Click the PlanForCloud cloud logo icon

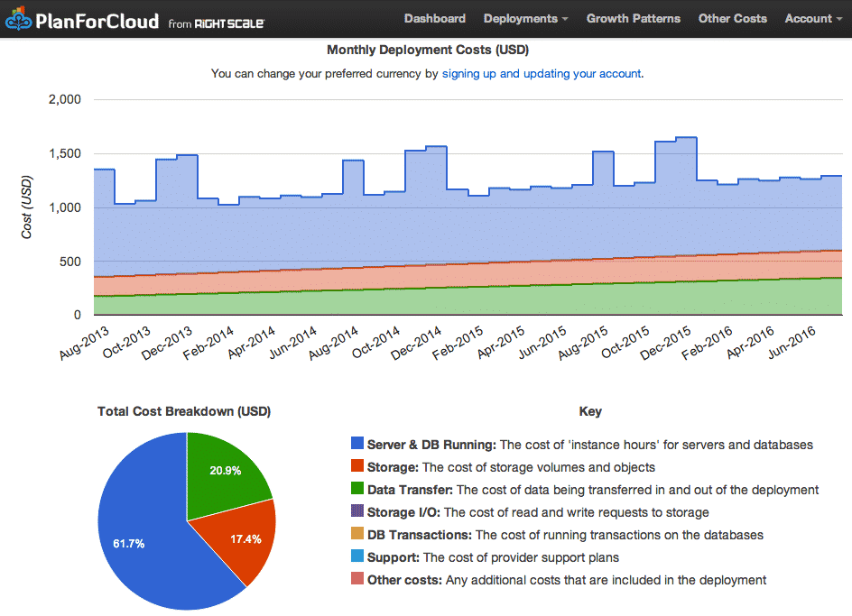(x=20, y=19)
